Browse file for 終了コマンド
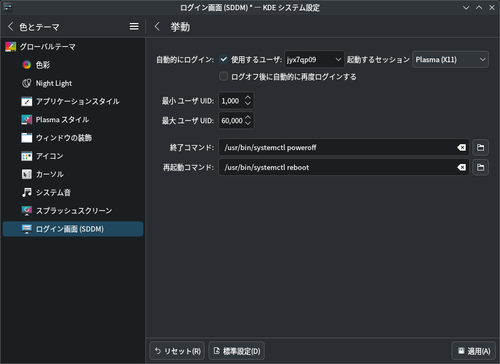Image resolution: width=500 pixels, height=364 pixels. click(x=480, y=147)
